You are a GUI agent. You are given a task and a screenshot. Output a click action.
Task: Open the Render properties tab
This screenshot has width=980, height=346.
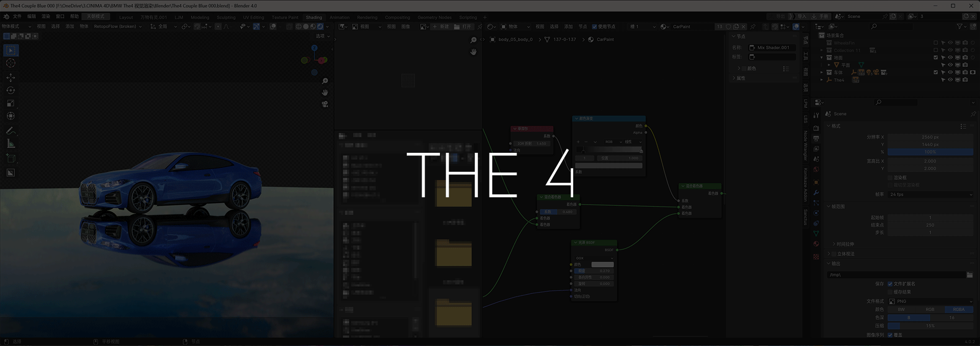(816, 128)
